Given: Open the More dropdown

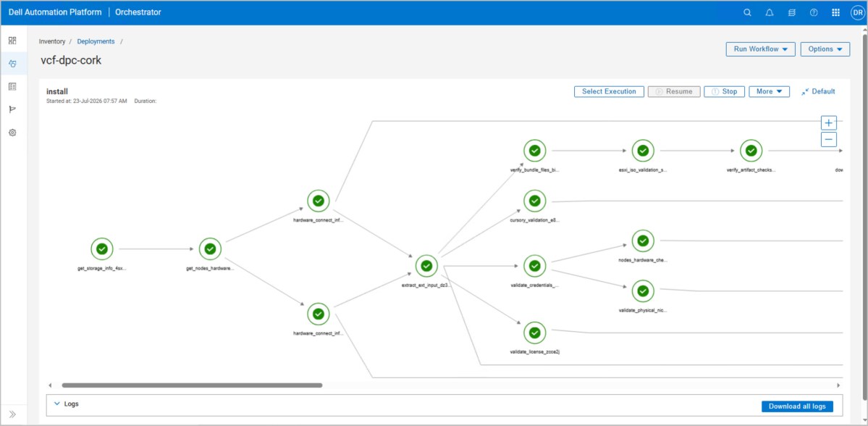Looking at the screenshot, I should (x=769, y=91).
